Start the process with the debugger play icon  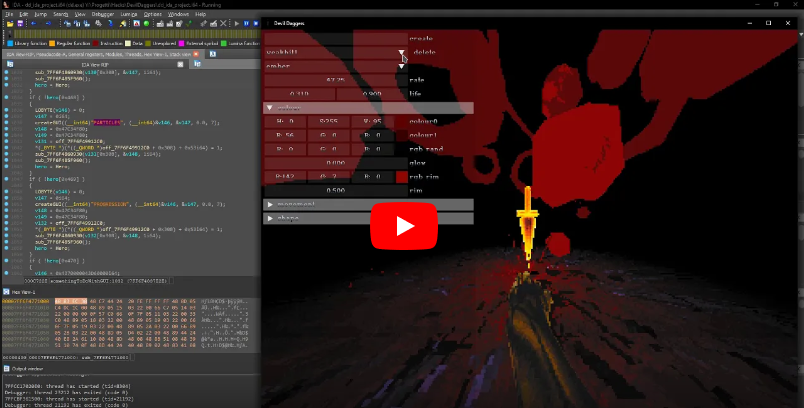(236, 24)
